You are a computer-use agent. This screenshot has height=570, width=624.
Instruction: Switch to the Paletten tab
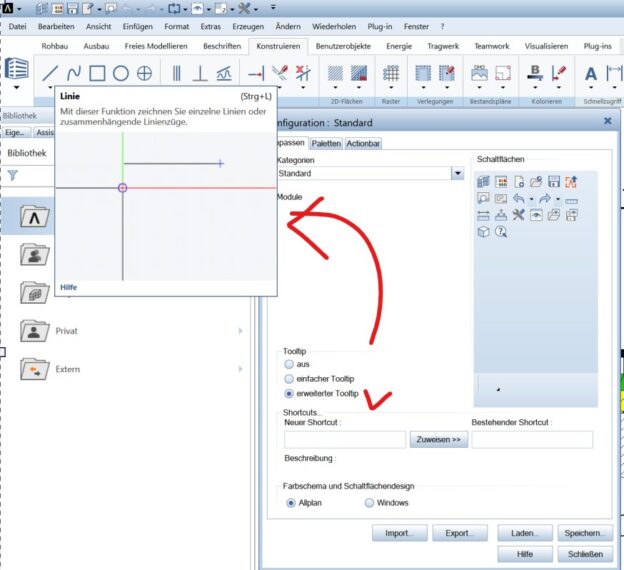pyautogui.click(x=325, y=144)
